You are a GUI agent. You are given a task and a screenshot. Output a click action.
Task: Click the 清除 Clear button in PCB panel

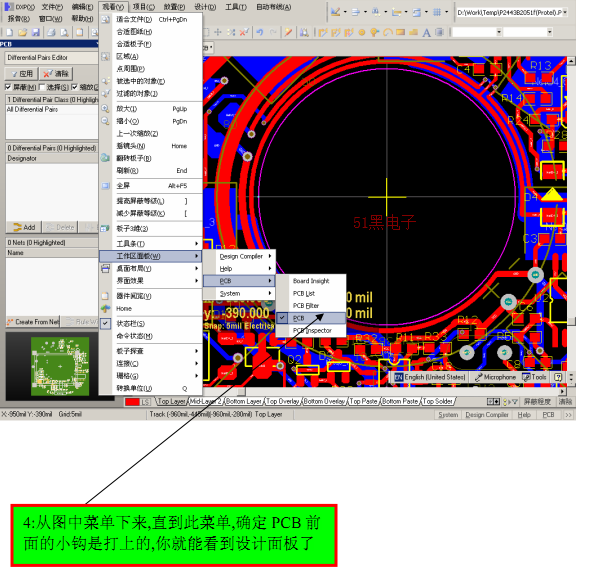(56, 74)
